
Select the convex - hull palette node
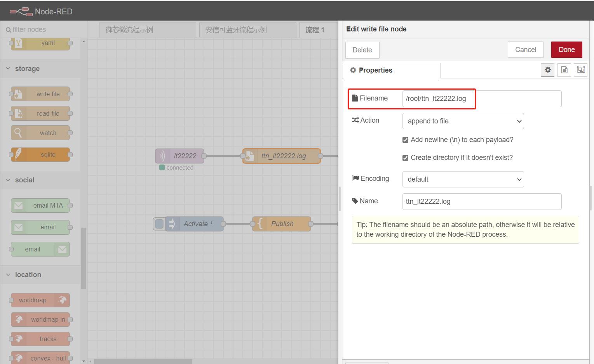pyautogui.click(x=40, y=358)
